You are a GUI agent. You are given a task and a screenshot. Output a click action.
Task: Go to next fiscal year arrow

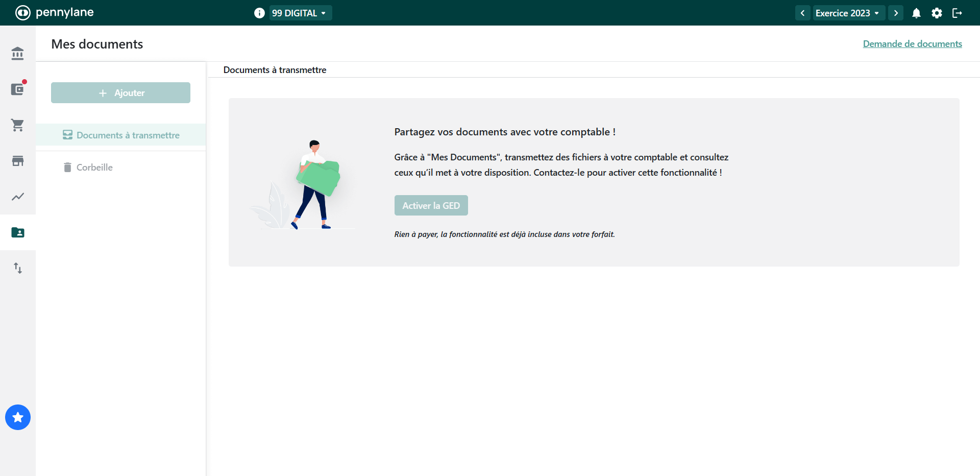click(896, 13)
